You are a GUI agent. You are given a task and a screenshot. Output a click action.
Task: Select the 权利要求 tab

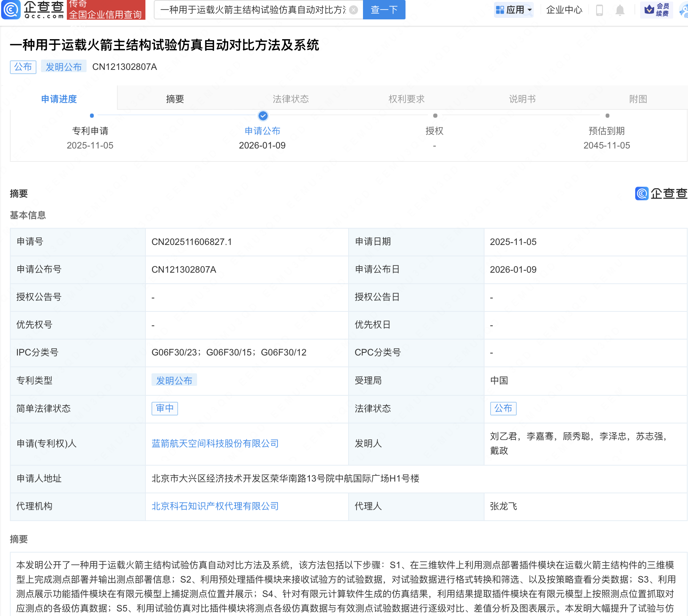pyautogui.click(x=406, y=99)
